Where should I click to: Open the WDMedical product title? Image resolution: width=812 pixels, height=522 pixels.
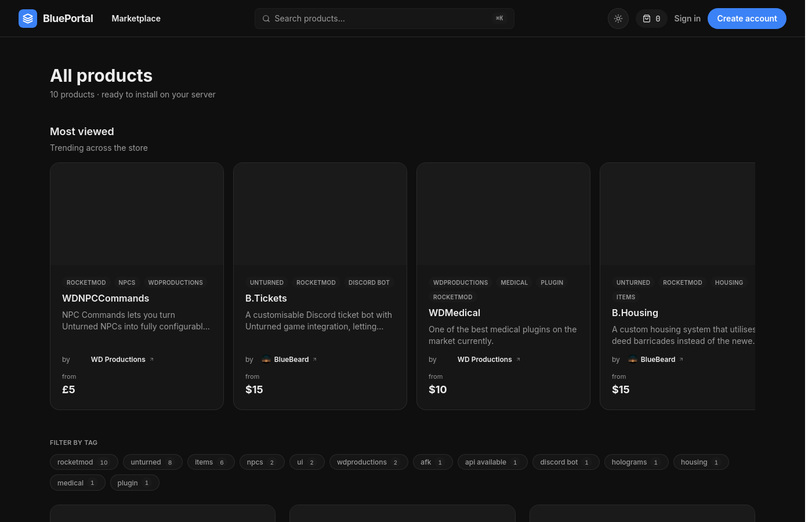point(455,313)
